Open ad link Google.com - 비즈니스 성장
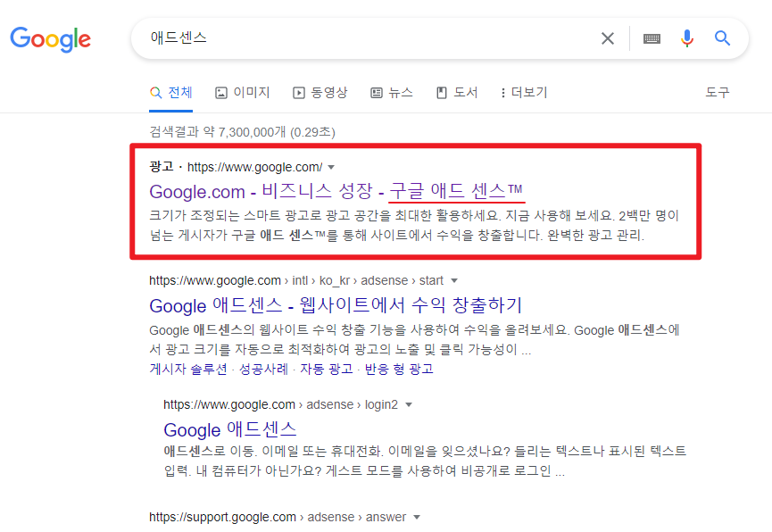Viewport: 772px width, 532px height. [x=336, y=191]
